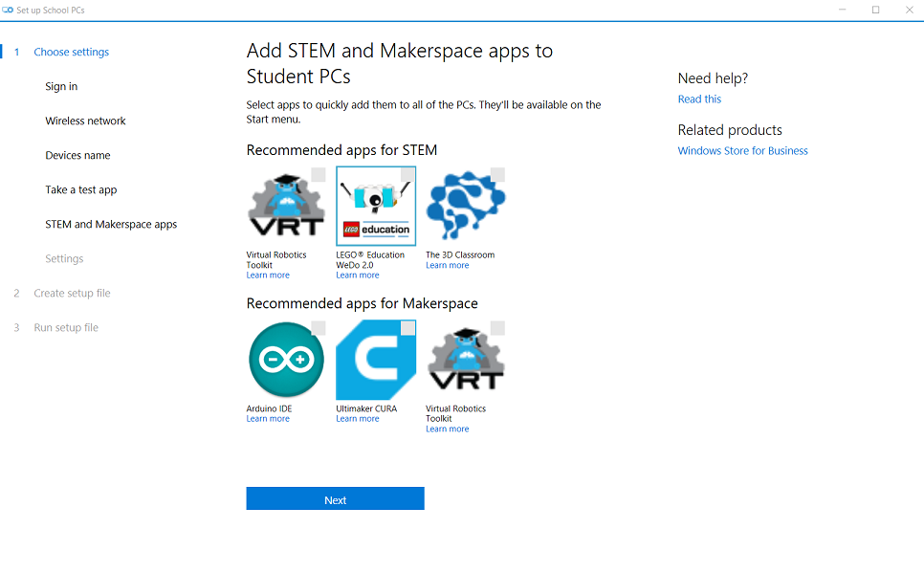Click the Next button

(336, 498)
